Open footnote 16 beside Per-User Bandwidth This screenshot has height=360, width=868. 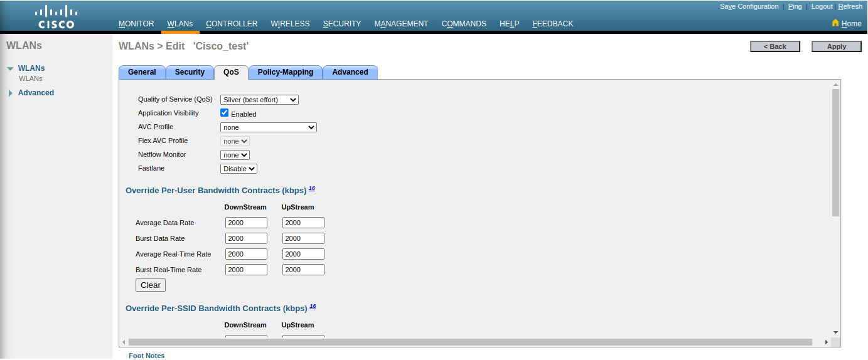tap(312, 188)
